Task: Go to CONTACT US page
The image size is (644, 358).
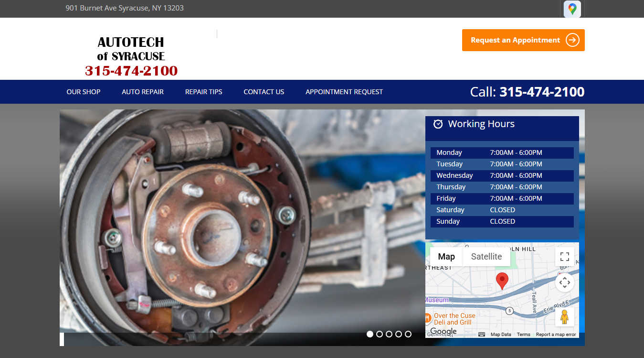Action: (x=264, y=92)
